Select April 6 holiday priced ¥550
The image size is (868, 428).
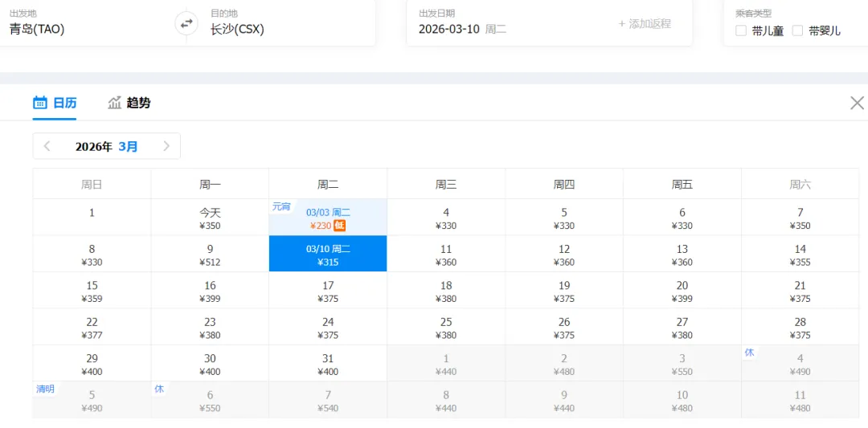tap(210, 400)
